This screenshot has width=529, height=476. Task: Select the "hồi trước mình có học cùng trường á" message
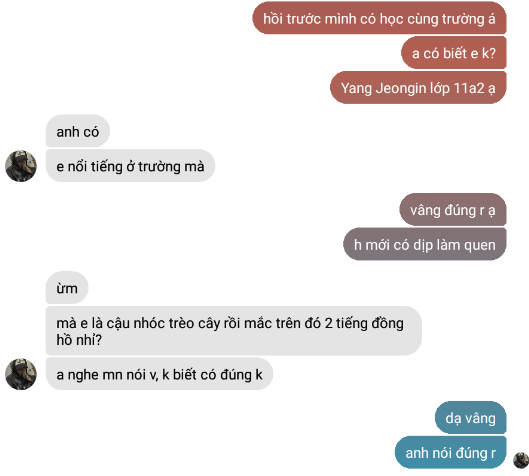click(379, 18)
